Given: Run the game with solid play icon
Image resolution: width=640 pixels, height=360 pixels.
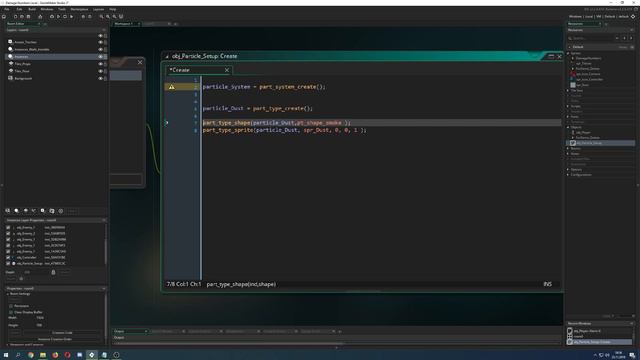Looking at the screenshot, I should coord(71,17).
